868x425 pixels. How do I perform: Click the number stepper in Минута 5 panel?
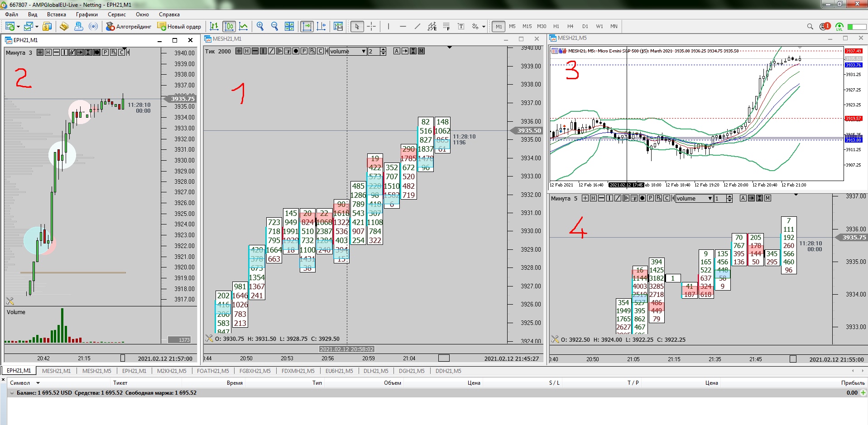pyautogui.click(x=729, y=198)
